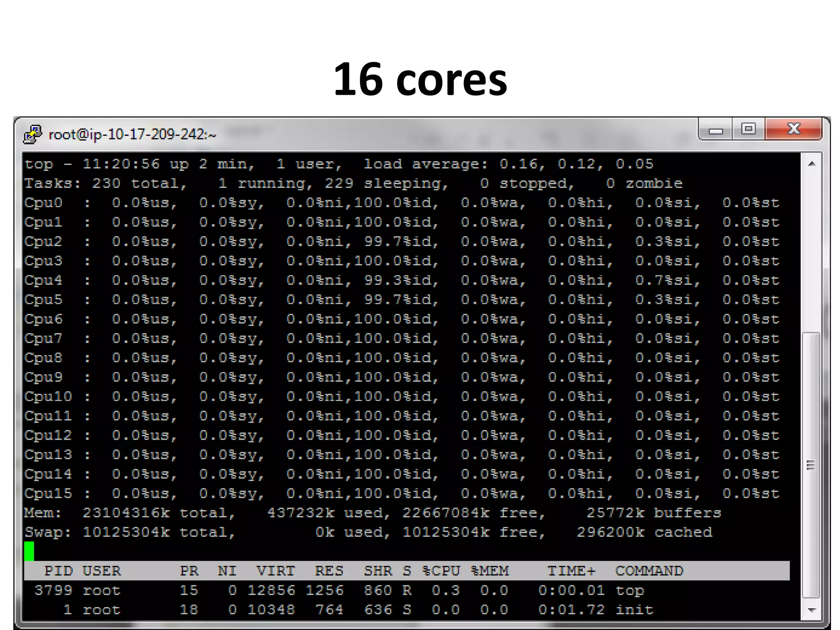The width and height of the screenshot is (840, 630).
Task: Click the Cpu4 99.3%id value
Action: tap(401, 281)
